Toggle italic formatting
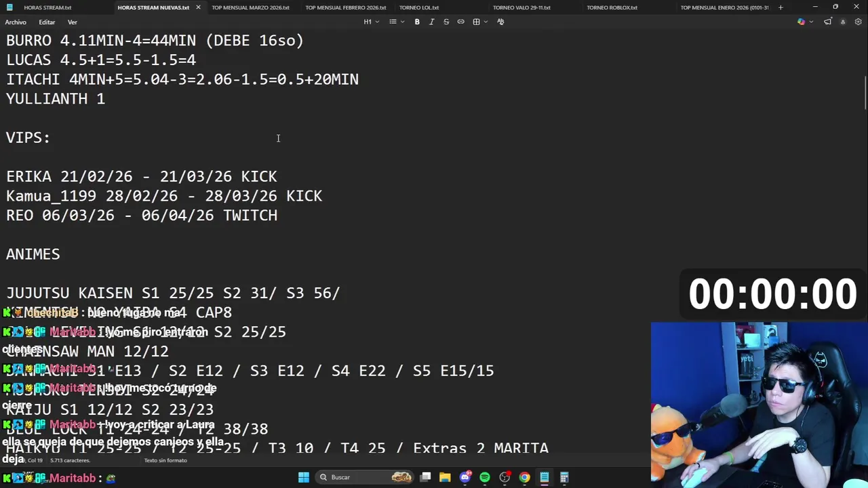 point(431,22)
